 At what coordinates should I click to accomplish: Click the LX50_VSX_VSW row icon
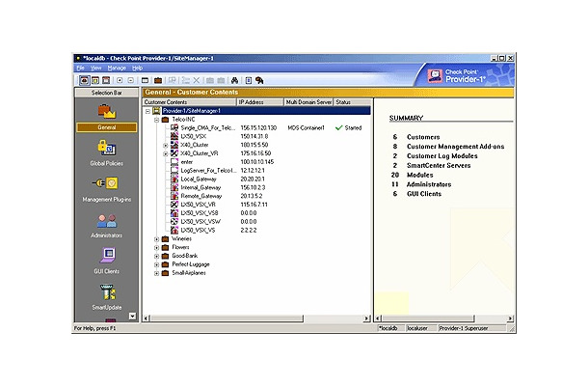[x=174, y=222]
